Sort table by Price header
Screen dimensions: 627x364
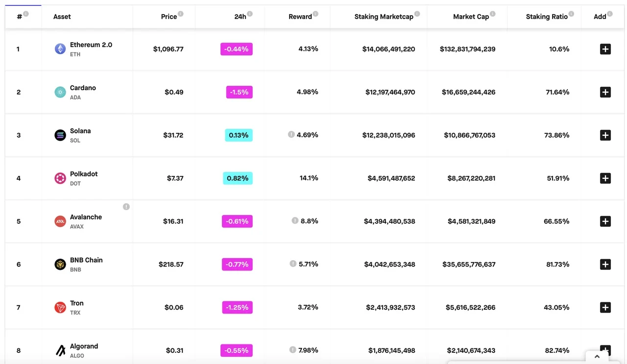tap(169, 17)
